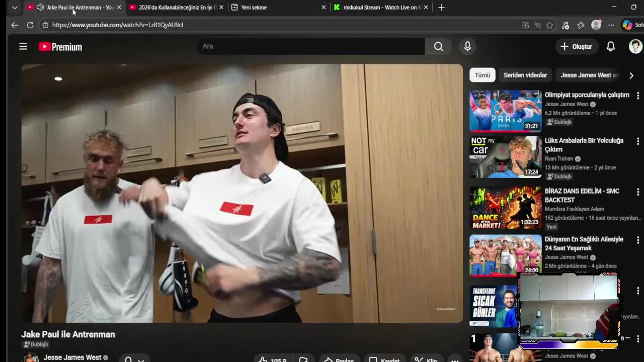The width and height of the screenshot is (644, 362).
Task: Click Olimpiyat sporcularıyla çalıştım title
Action: click(x=587, y=95)
